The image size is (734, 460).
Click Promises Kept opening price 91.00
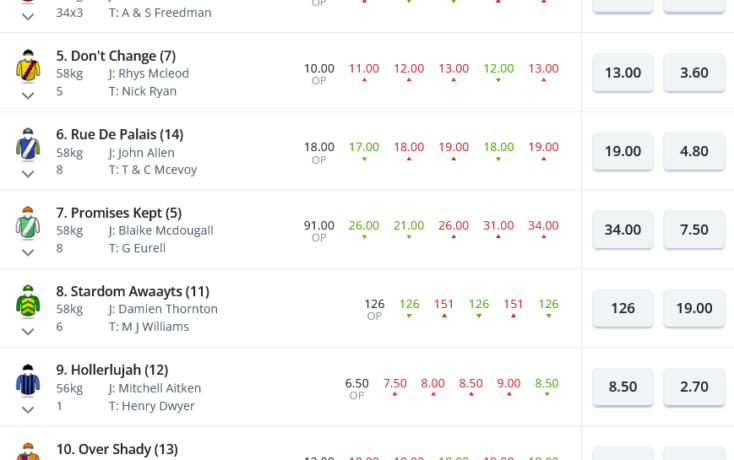tap(319, 226)
